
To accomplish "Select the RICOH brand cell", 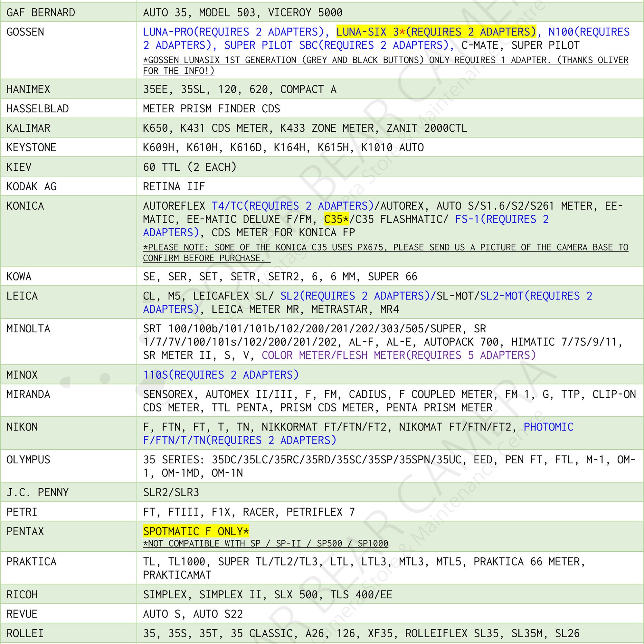I will (x=68, y=594).
